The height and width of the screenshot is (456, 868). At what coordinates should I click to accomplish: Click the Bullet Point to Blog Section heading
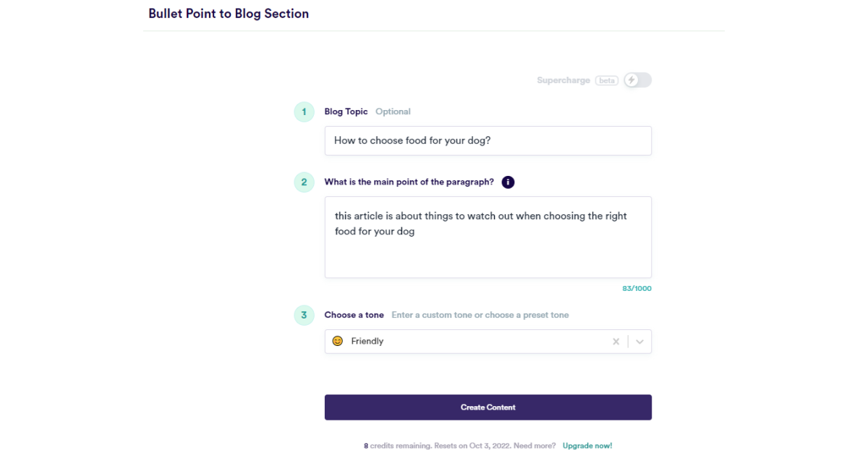click(x=229, y=14)
